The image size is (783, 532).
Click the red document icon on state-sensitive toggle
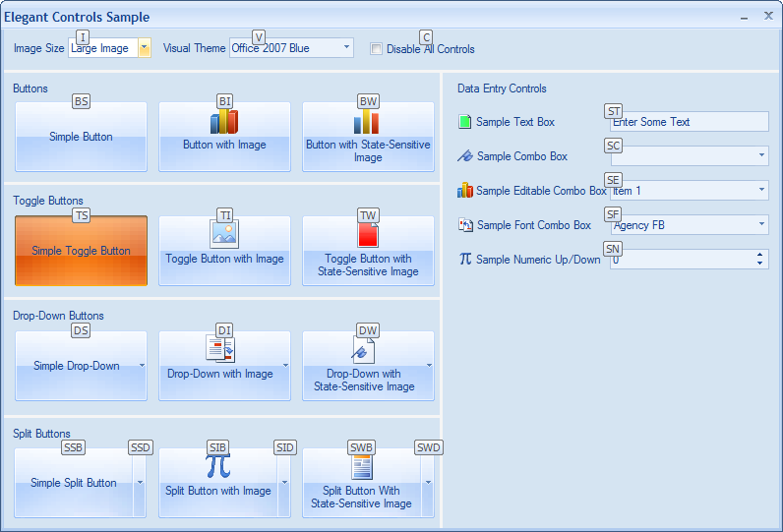(x=368, y=235)
